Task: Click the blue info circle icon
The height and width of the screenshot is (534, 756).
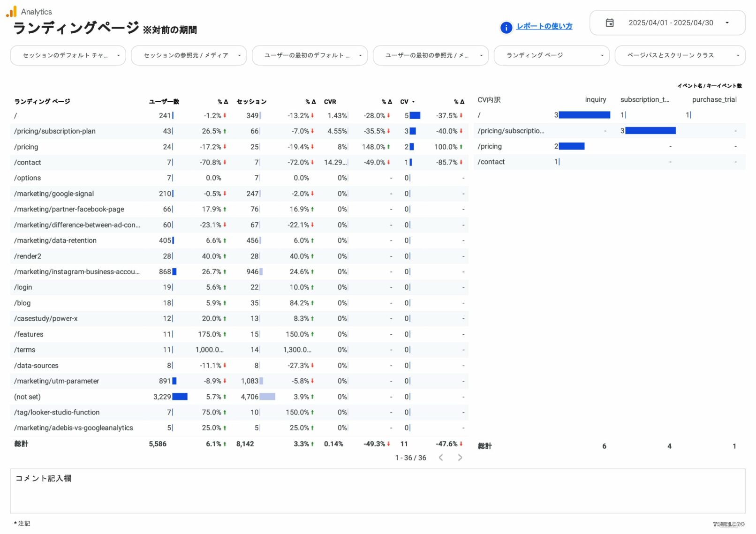Action: 506,28
